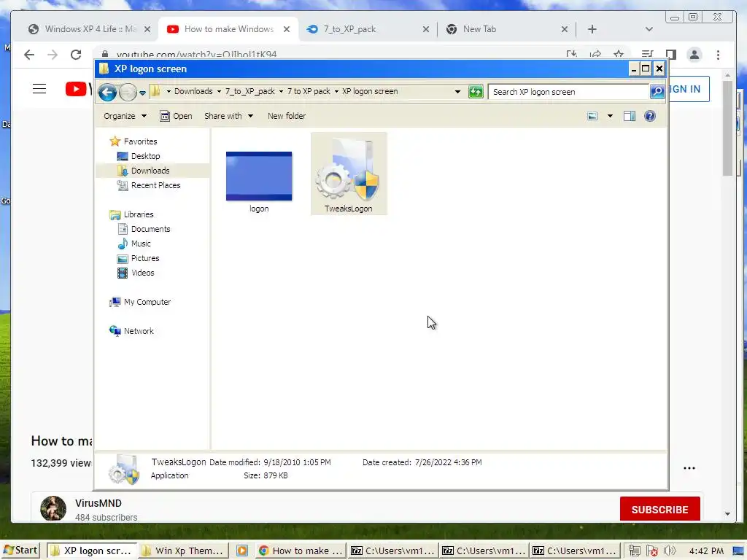Toggle the preview pane

(630, 116)
